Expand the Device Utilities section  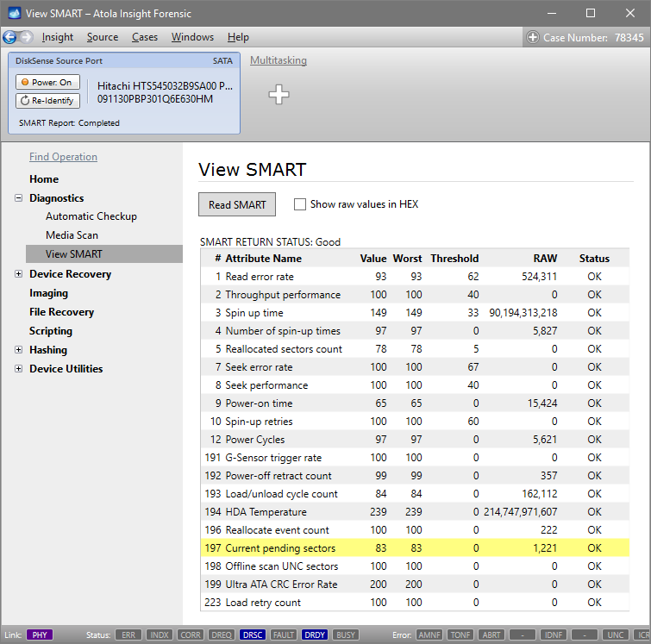click(x=19, y=369)
